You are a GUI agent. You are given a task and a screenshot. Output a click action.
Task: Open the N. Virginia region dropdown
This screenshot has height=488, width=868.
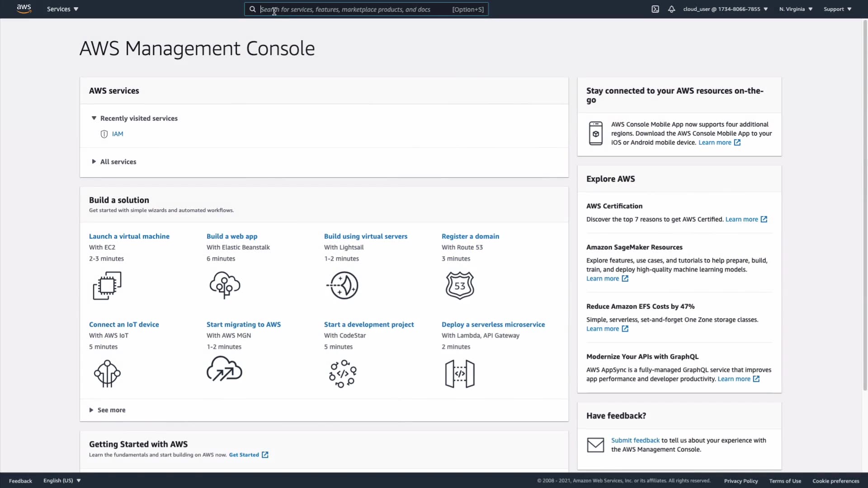[796, 9]
